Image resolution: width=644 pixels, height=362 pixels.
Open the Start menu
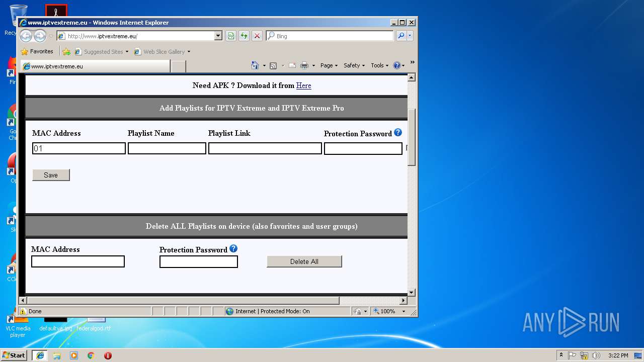pos(14,355)
